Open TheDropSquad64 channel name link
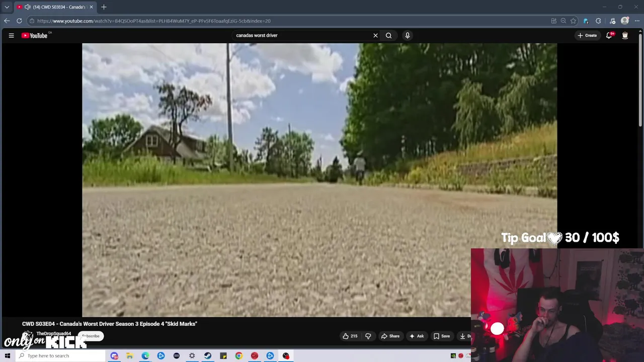Viewport: 644px width, 362px height. tap(54, 333)
